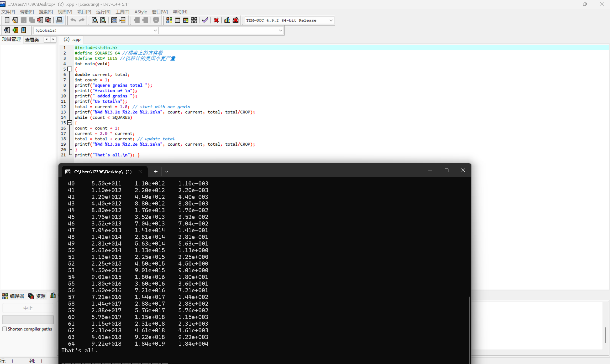This screenshot has height=364, width=610.
Task: Click the Delete Profiling Information icon
Action: tap(236, 20)
